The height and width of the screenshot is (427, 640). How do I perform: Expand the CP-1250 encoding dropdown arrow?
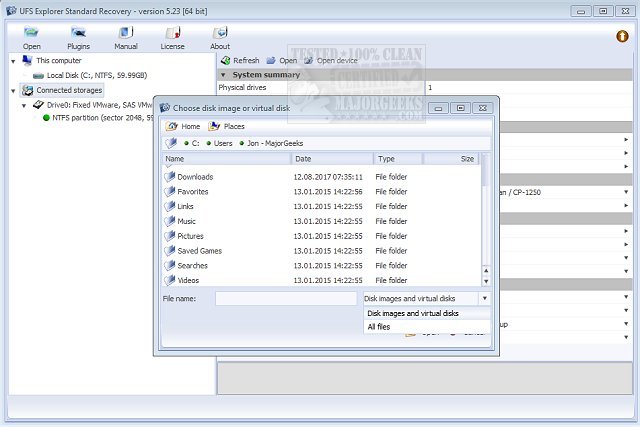[626, 192]
